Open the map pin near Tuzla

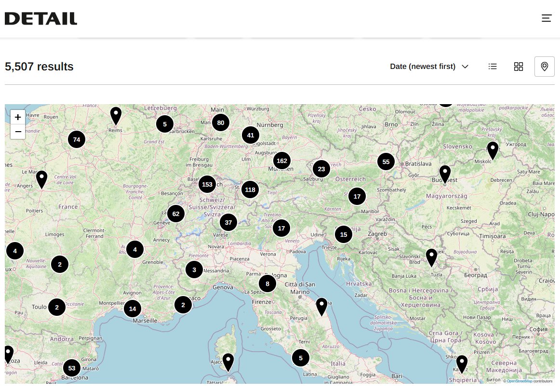click(x=431, y=258)
